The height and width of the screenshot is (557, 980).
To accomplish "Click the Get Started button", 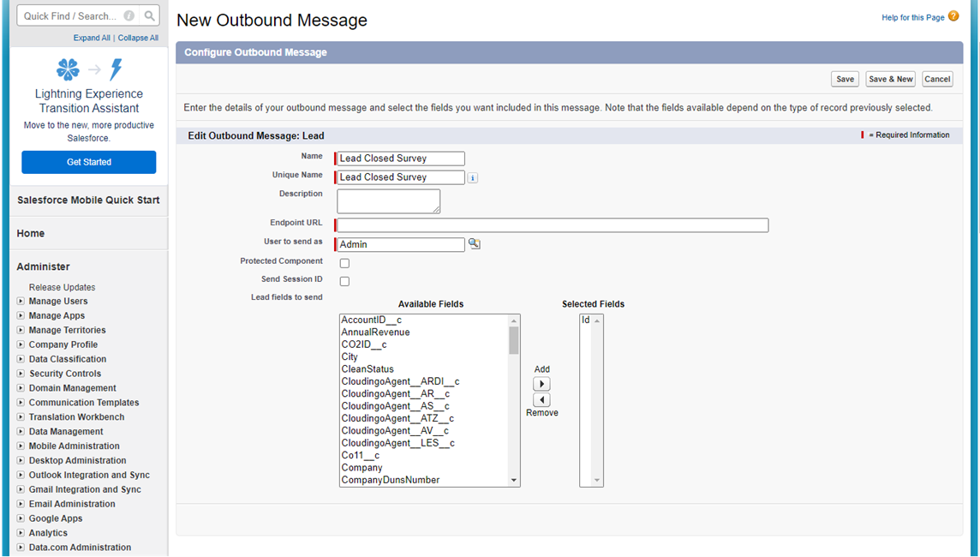I will [89, 162].
